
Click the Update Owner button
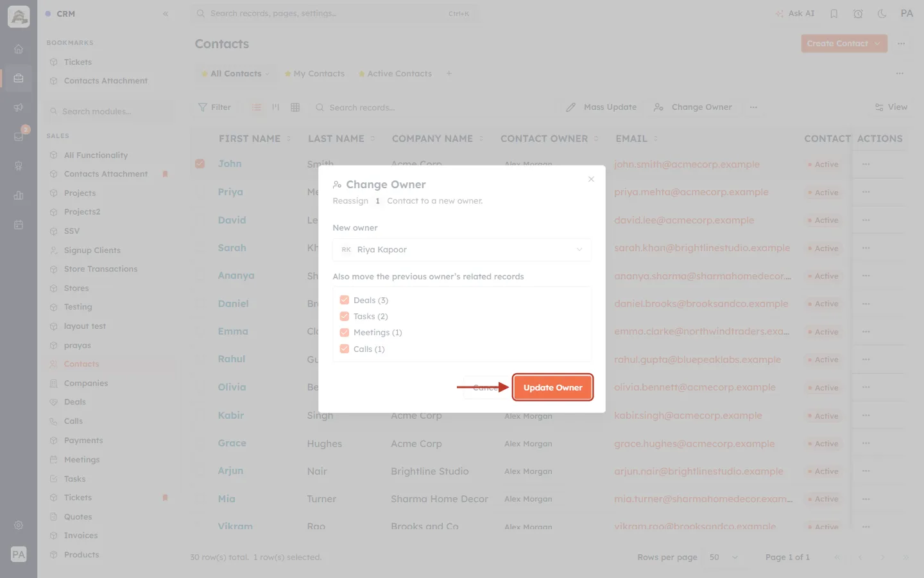coord(552,387)
